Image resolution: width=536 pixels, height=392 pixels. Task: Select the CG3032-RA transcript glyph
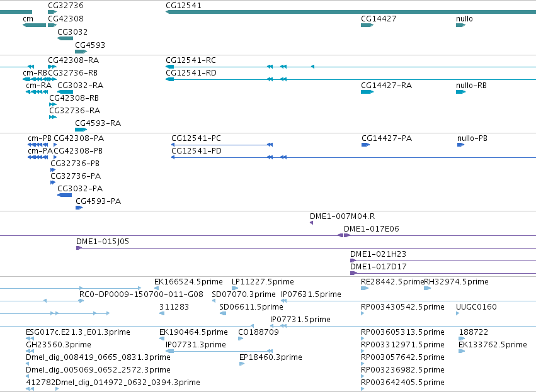65,92
